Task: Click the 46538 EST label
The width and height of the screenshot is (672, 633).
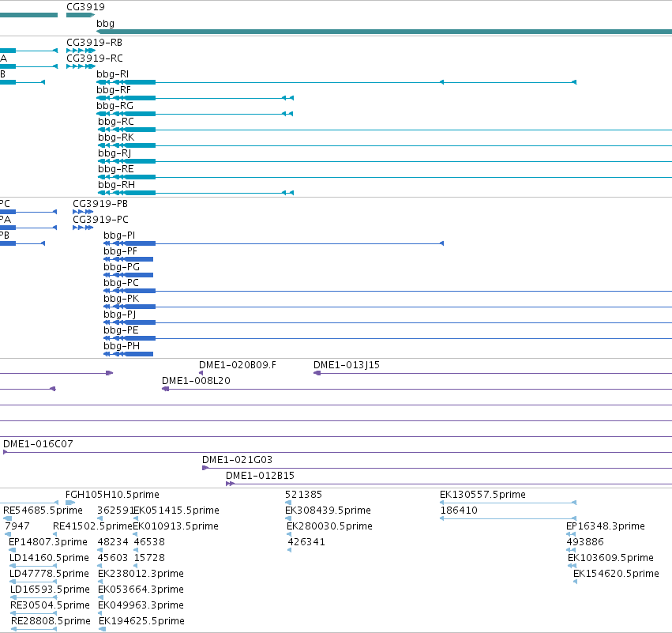Action: pos(149,542)
